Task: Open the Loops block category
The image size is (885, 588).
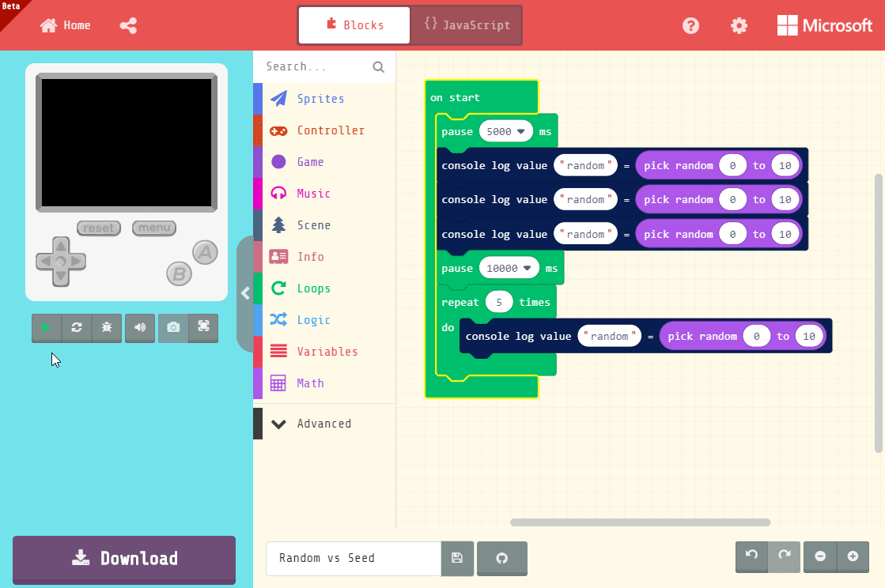Action: click(x=325, y=288)
